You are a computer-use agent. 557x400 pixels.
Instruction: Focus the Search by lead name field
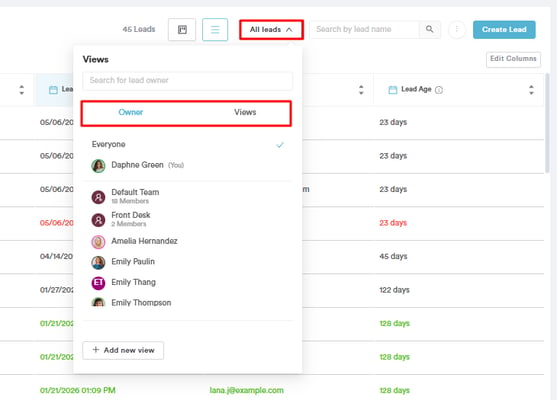364,29
